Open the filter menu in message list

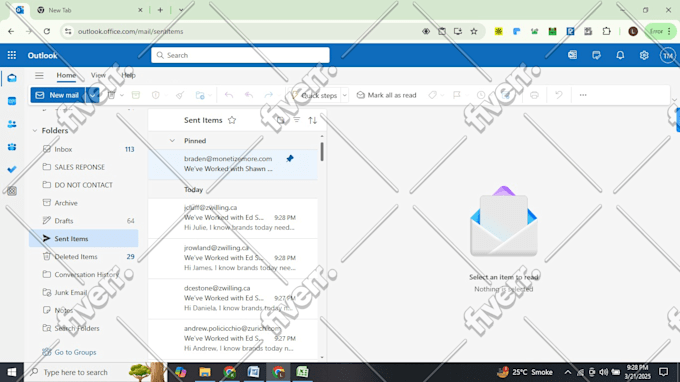[x=297, y=120]
